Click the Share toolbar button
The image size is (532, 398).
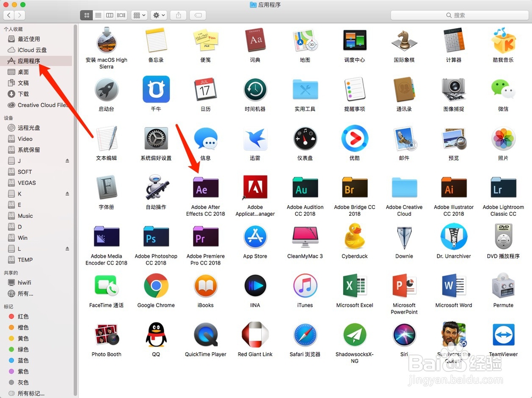178,15
